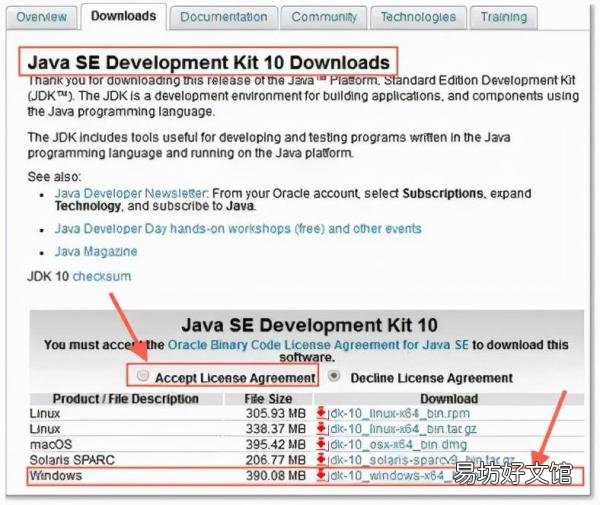Select the Technologies tab
Viewport: 600px width, 505px height.
(x=418, y=18)
